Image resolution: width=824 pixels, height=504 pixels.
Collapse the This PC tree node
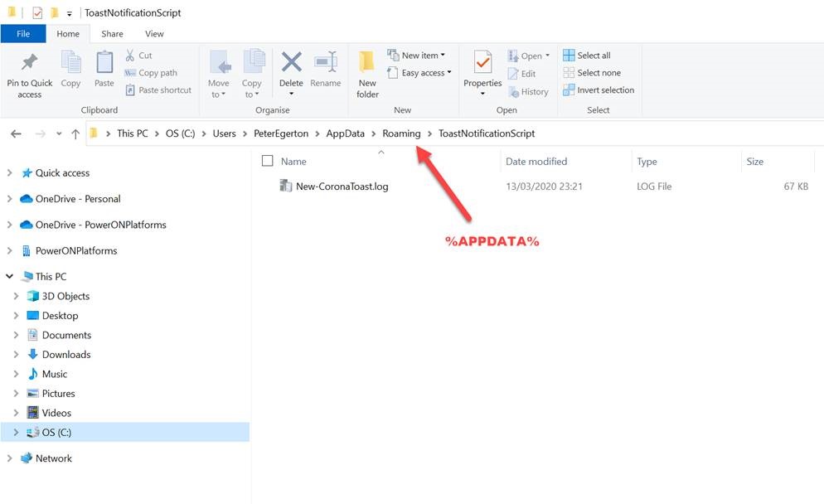[9, 277]
